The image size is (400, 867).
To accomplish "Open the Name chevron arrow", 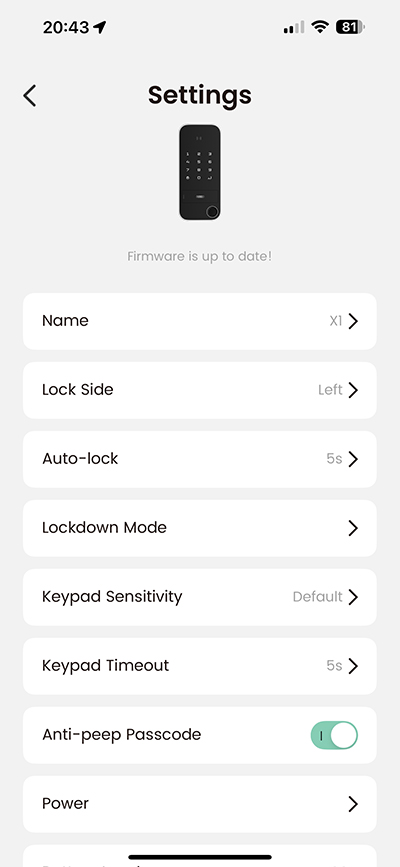I will pyautogui.click(x=353, y=321).
